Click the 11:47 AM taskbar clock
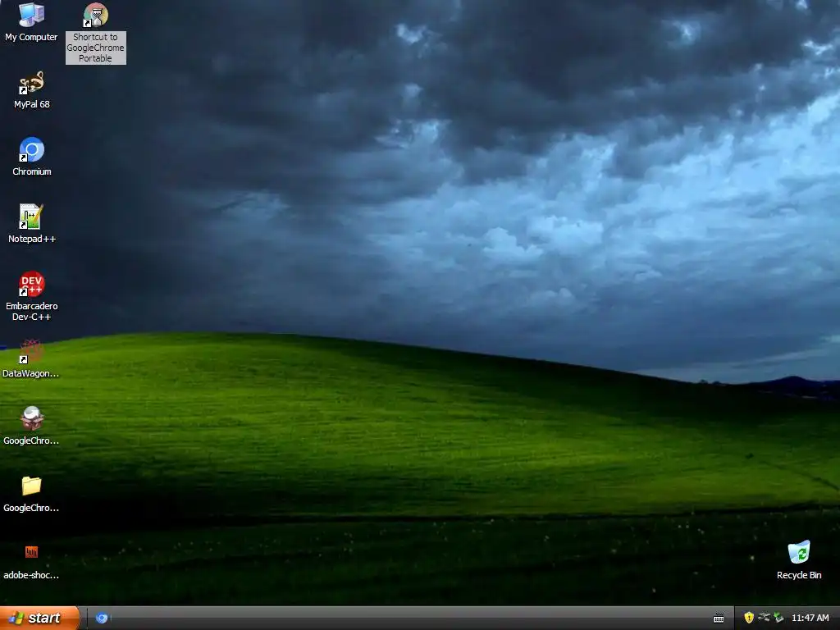 (810, 619)
